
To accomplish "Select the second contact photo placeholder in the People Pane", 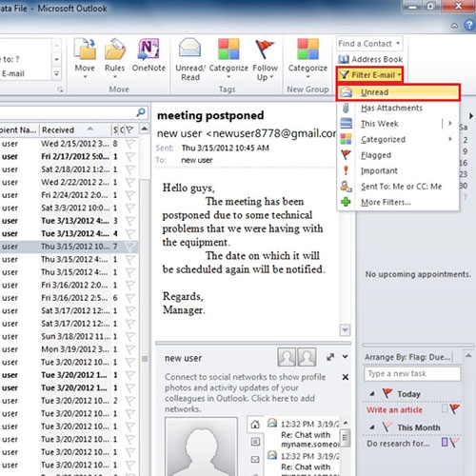I will [x=307, y=357].
